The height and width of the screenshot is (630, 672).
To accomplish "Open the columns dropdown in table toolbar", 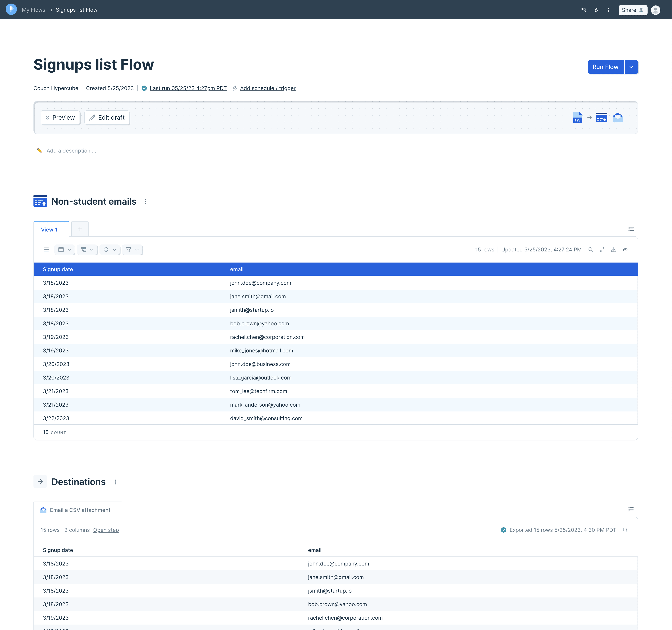I will (x=64, y=250).
